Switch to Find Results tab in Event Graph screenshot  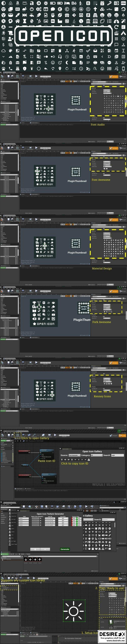click(28, 488)
